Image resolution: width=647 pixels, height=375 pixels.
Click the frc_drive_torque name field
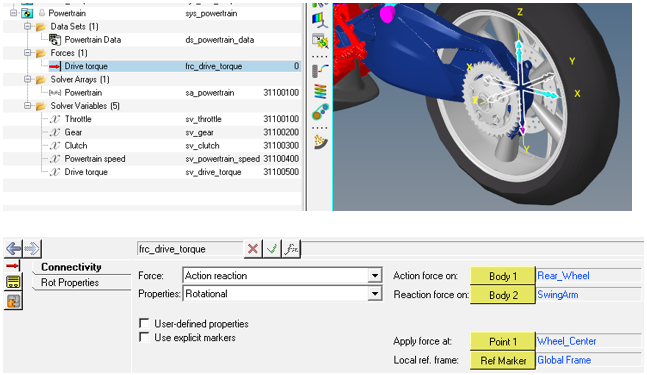coord(190,249)
